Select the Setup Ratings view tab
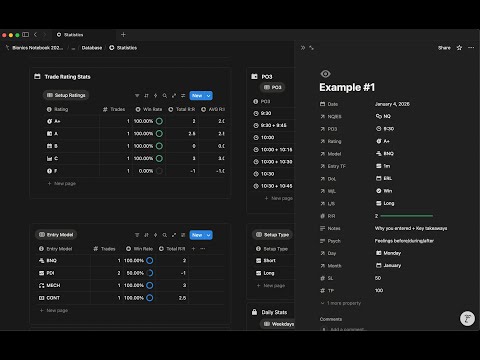The height and width of the screenshot is (360, 480). tap(66, 95)
